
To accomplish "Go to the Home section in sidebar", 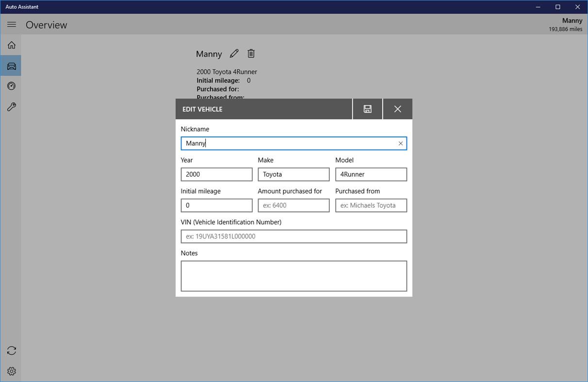I will 11,45.
